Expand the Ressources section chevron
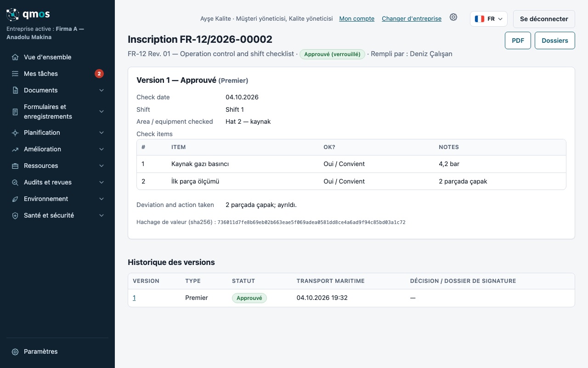The height and width of the screenshot is (368, 588). [102, 166]
